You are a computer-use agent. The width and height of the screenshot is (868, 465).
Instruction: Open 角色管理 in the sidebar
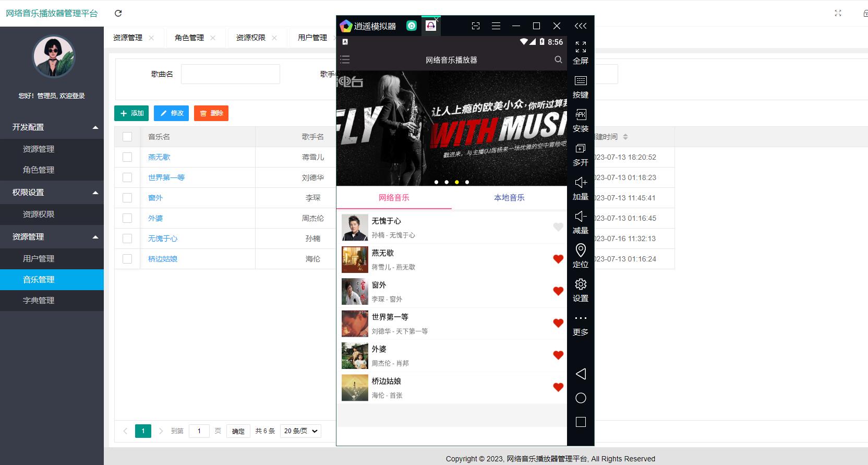[x=52, y=170]
